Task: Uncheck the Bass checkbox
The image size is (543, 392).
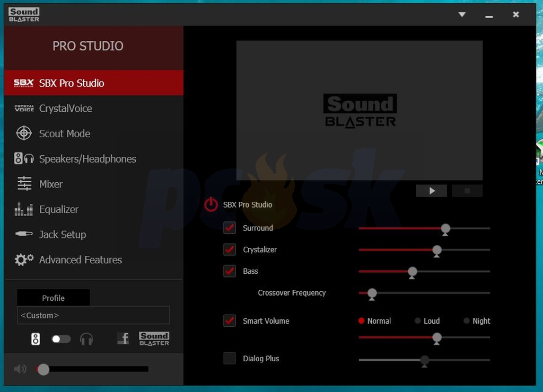Action: 230,271
